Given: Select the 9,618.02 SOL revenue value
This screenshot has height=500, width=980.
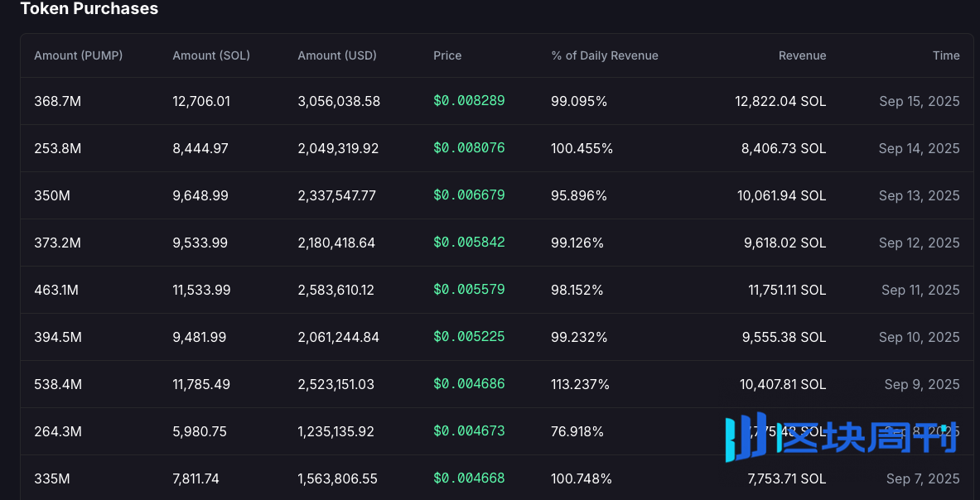Looking at the screenshot, I should [785, 243].
